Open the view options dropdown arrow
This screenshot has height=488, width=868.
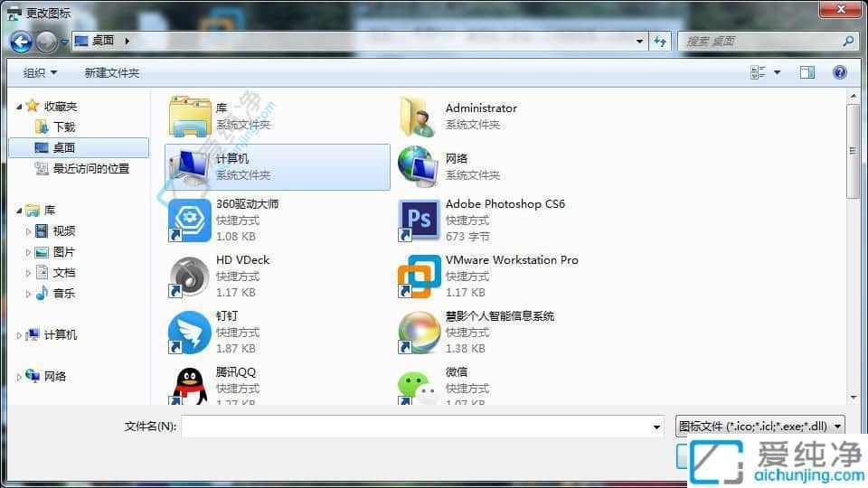[x=778, y=72]
